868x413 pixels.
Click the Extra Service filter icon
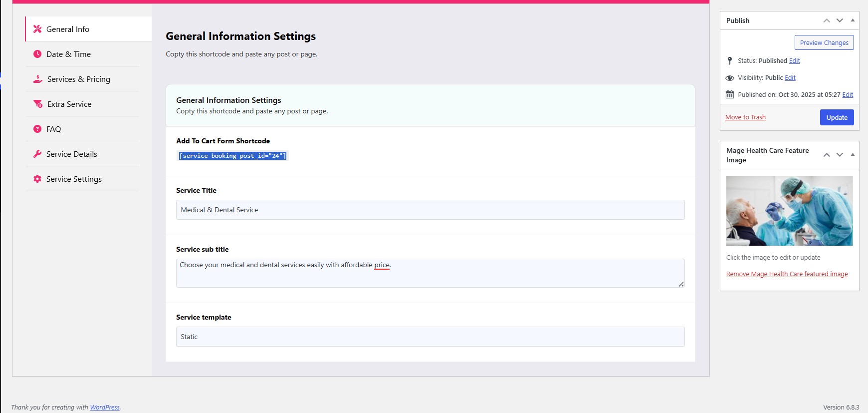38,104
